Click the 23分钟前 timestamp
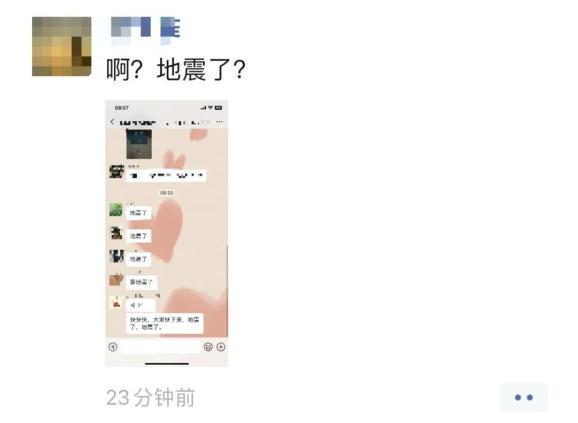This screenshot has height=423, width=578. point(150,398)
